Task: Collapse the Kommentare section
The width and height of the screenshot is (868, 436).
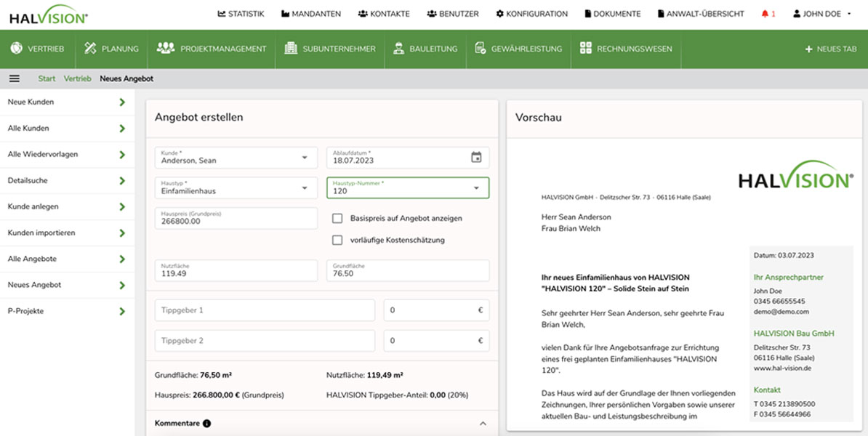Action: (x=483, y=424)
